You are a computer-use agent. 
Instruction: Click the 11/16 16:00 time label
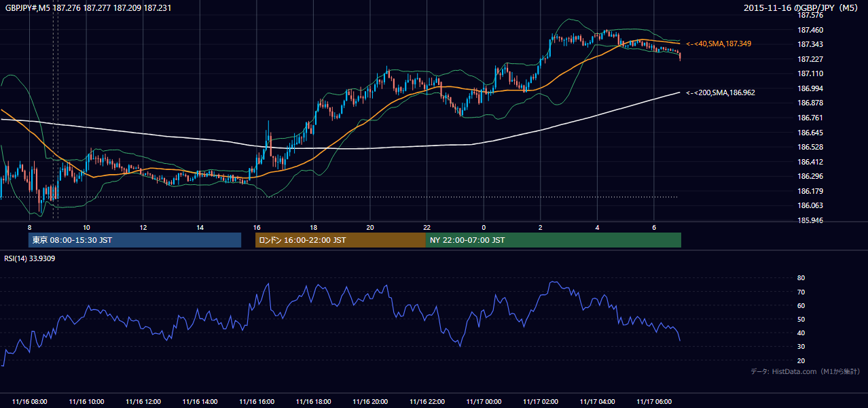[257, 402]
